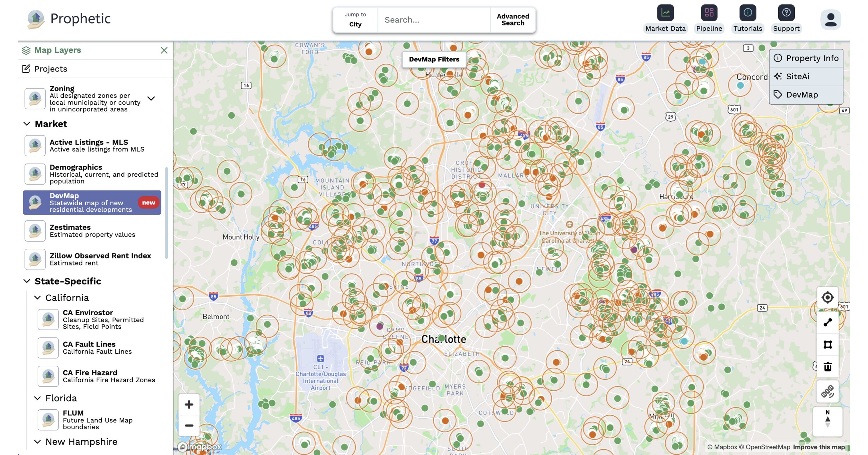Select the polygon drawing tool
The width and height of the screenshot is (868, 455).
click(x=827, y=344)
